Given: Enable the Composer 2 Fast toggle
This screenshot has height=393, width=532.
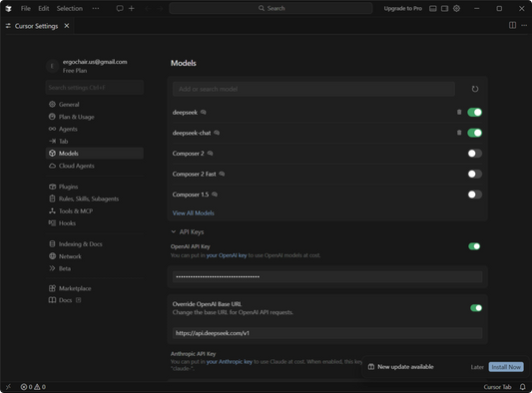Looking at the screenshot, I should (x=475, y=174).
